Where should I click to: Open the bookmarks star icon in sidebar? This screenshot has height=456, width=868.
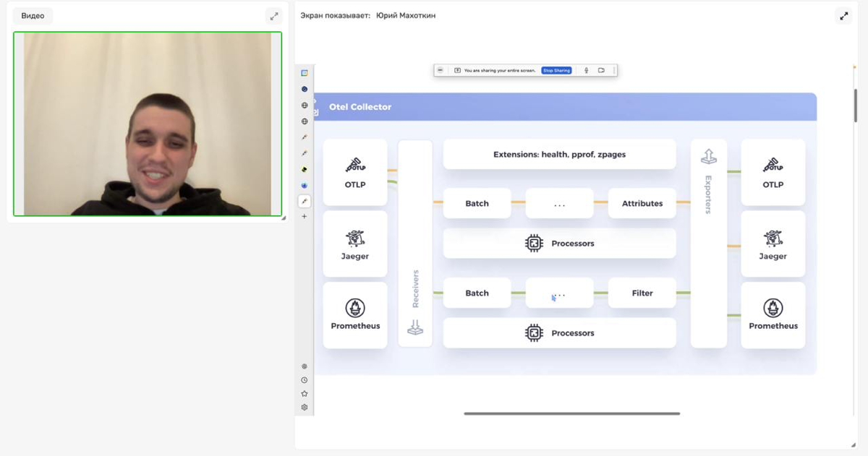305,394
